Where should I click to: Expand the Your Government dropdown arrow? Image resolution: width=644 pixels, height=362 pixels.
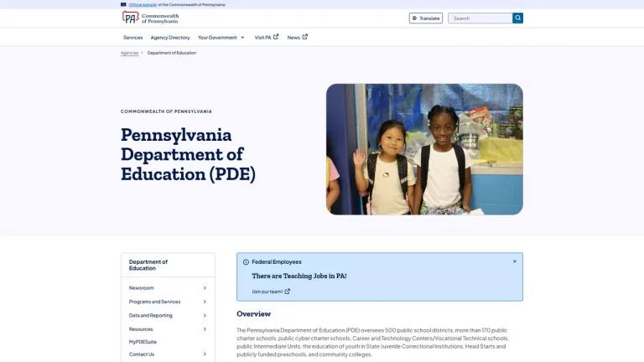(x=242, y=38)
